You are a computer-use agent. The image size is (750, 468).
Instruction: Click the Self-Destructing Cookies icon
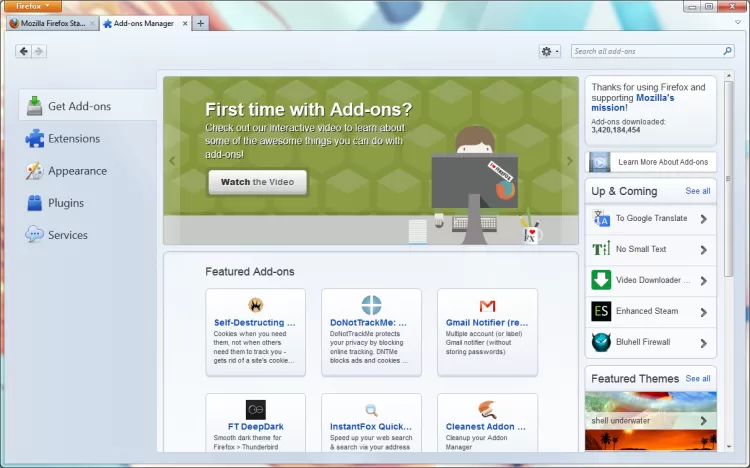[x=256, y=305]
